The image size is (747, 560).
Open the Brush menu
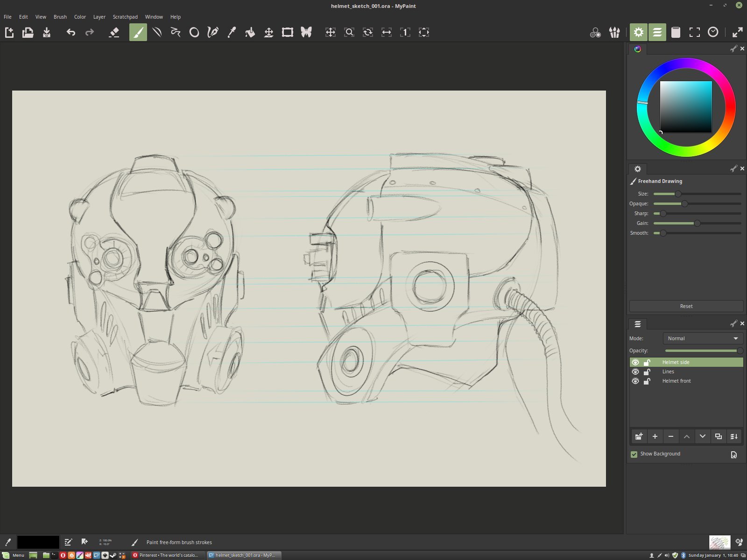(60, 17)
